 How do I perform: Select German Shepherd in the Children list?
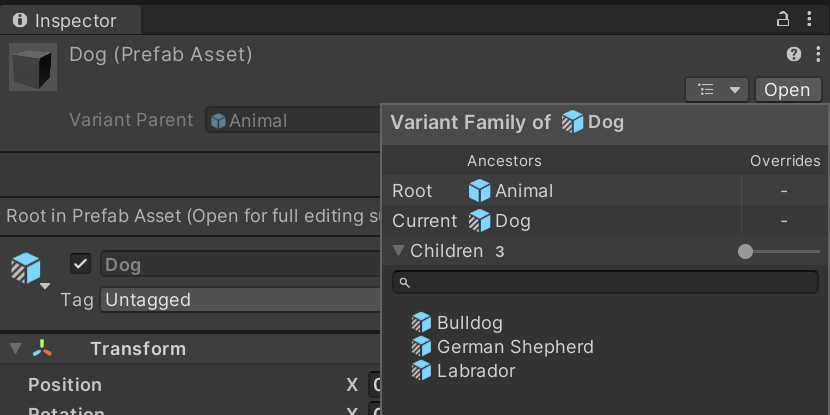point(515,347)
